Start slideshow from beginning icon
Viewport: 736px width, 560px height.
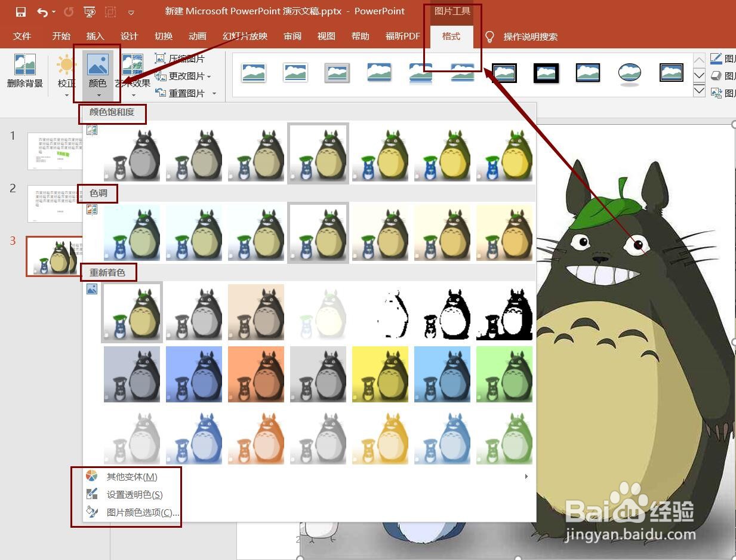(x=90, y=12)
